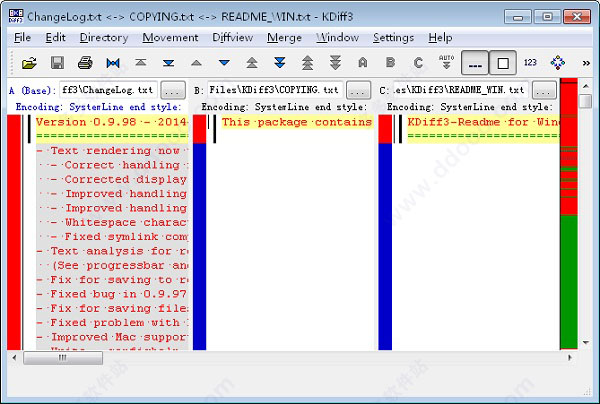The width and height of the screenshot is (600, 404).
Task: Click encoding line of pane C
Action: pyautogui.click(x=470, y=107)
